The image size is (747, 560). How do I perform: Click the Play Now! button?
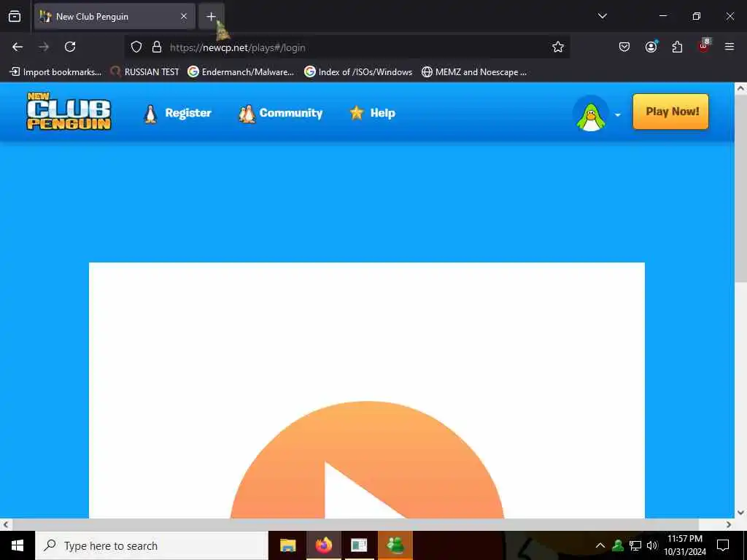point(671,112)
